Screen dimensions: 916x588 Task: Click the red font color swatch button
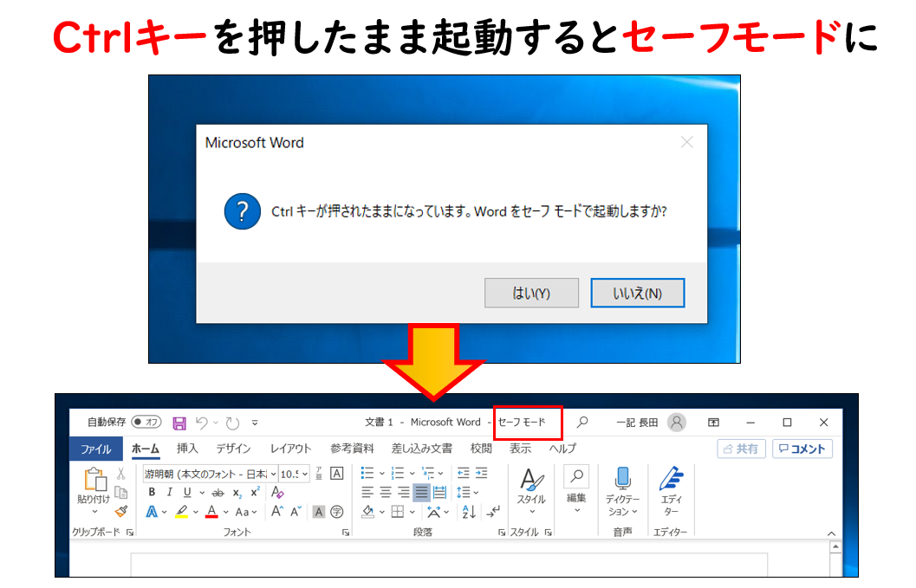211,512
